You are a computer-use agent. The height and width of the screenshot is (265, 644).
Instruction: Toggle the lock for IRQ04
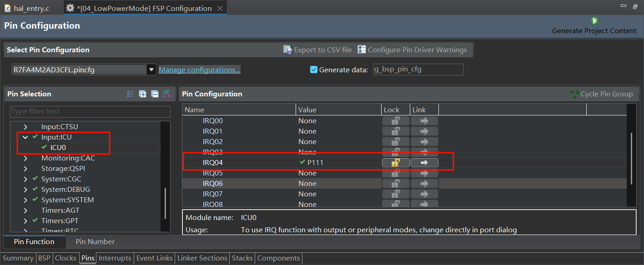coord(396,163)
